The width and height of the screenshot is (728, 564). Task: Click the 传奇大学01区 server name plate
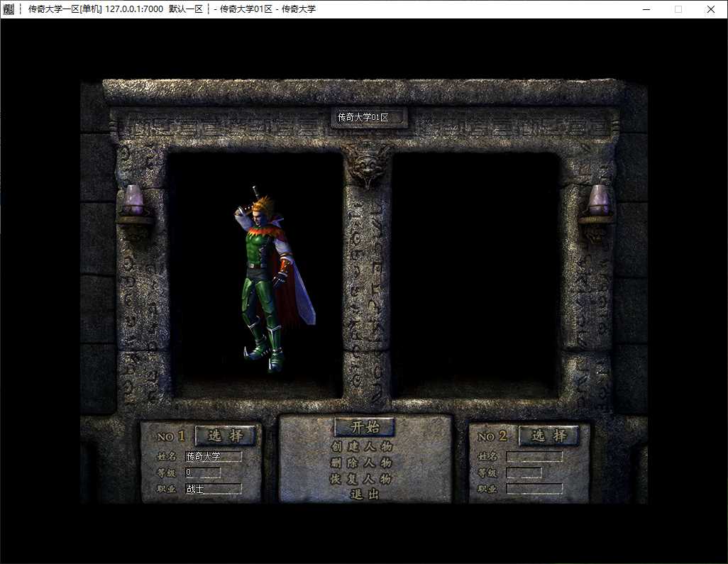click(x=369, y=118)
